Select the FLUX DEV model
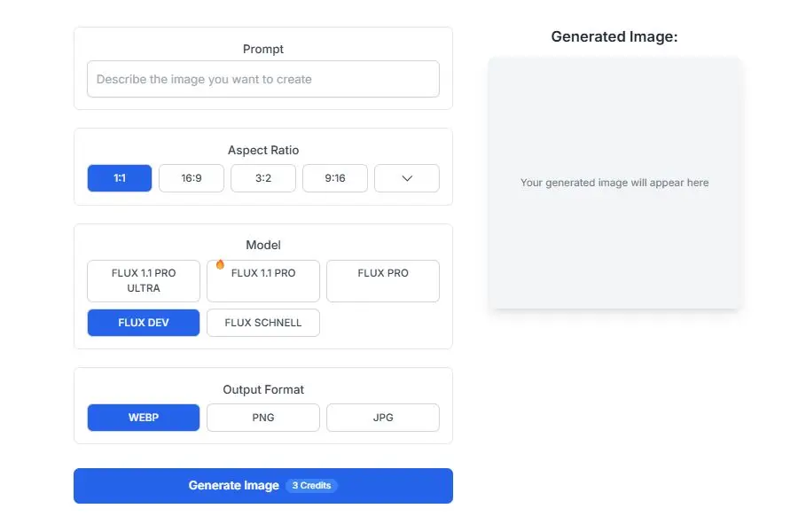The image size is (798, 532). pyautogui.click(x=143, y=323)
